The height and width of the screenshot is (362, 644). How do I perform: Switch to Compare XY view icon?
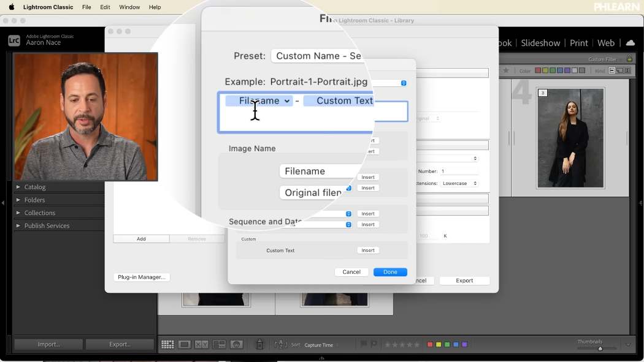tap(201, 344)
